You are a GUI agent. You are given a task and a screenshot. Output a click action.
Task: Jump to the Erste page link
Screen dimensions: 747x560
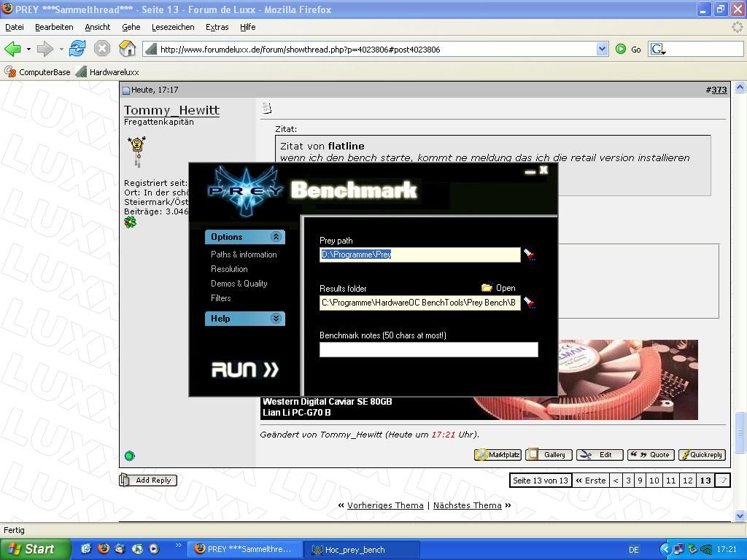coord(591,481)
